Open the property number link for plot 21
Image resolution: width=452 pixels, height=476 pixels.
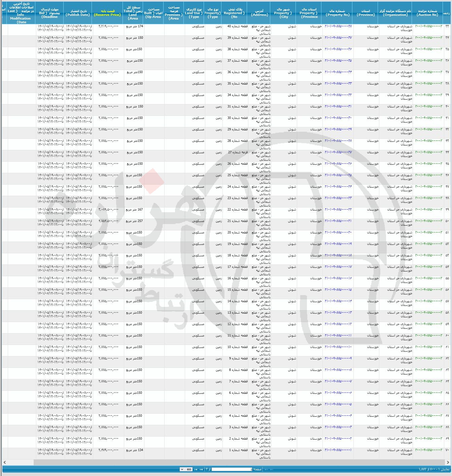pyautogui.click(x=338, y=221)
